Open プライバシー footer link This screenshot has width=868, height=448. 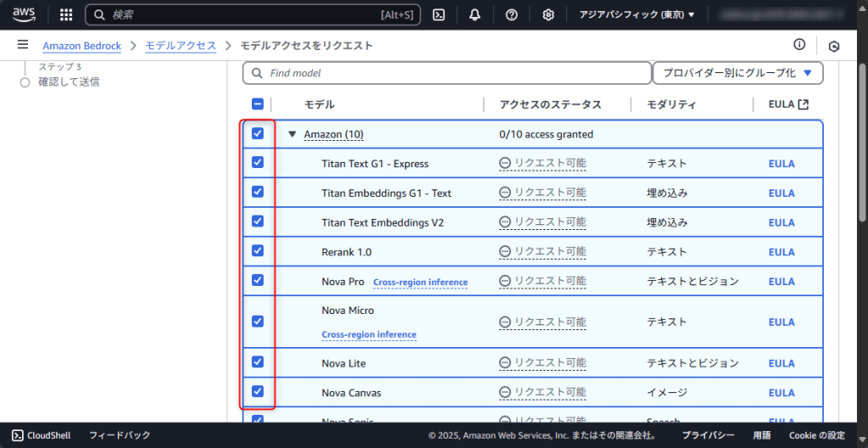pyautogui.click(x=708, y=435)
